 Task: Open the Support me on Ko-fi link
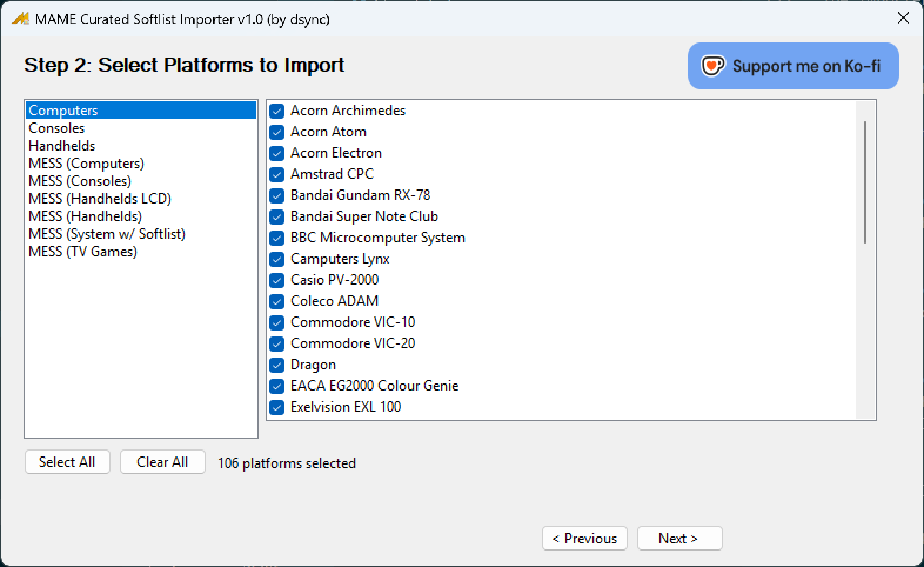(793, 66)
